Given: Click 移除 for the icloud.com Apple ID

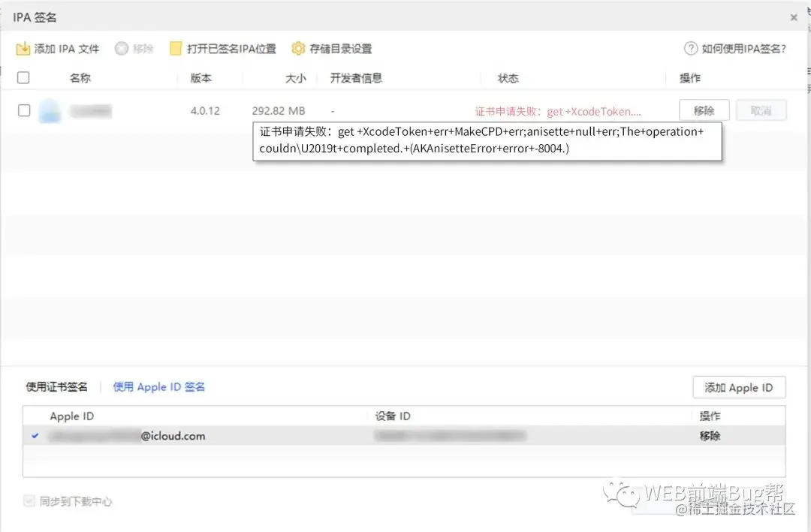Looking at the screenshot, I should [x=710, y=436].
